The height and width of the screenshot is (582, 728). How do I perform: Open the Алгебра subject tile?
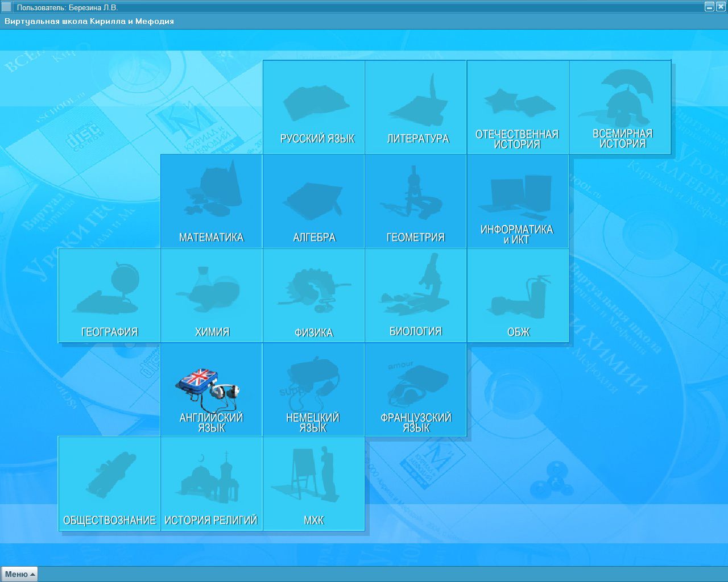pos(314,202)
